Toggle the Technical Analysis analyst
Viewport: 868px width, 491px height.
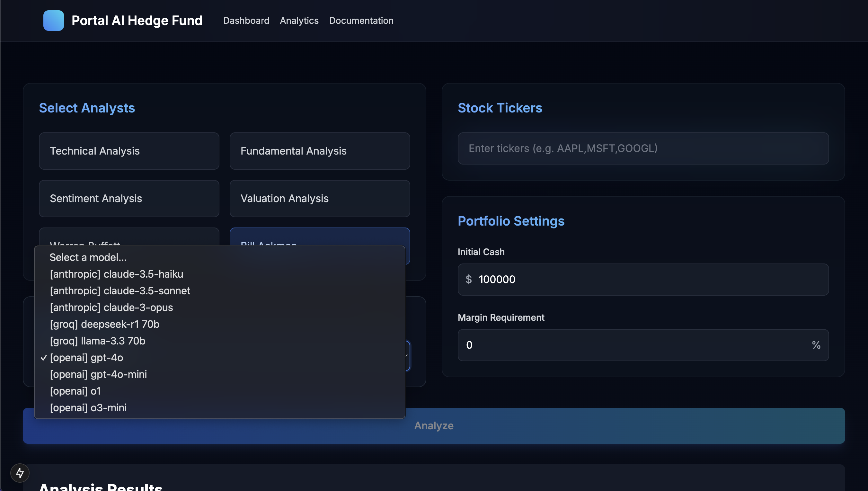[x=129, y=151]
